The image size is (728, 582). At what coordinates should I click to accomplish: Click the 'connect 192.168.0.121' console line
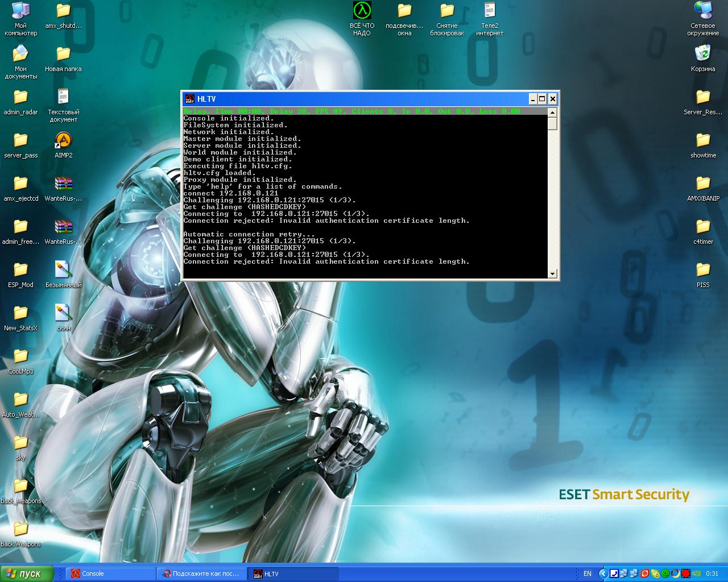click(231, 193)
